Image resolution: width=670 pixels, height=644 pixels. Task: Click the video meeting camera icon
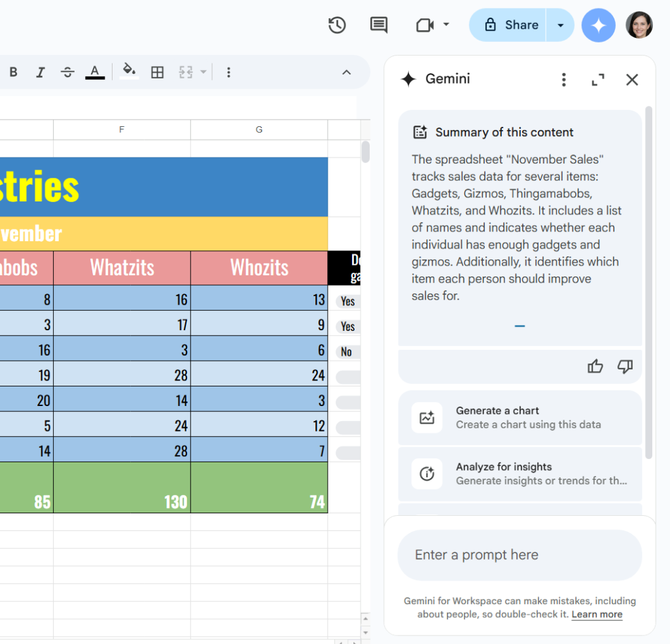click(x=425, y=25)
